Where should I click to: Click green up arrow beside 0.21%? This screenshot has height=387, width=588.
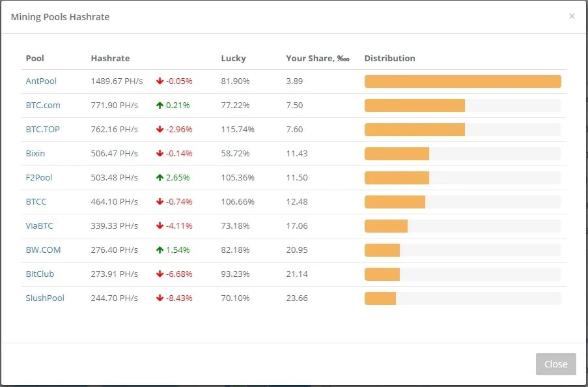click(x=160, y=105)
